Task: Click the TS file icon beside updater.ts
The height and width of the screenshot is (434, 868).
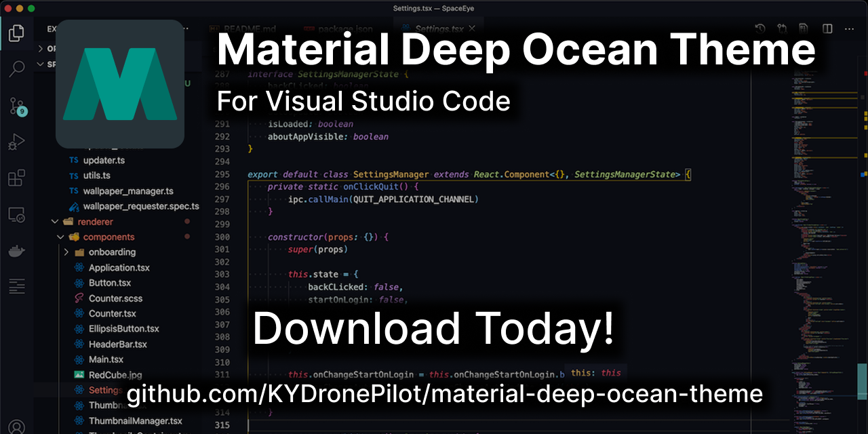Action: [x=73, y=161]
